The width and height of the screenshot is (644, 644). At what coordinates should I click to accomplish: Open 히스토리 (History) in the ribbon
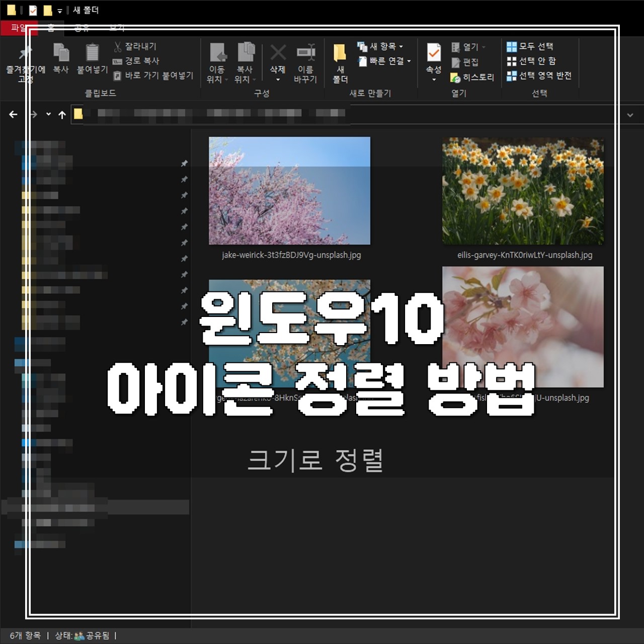click(x=472, y=77)
